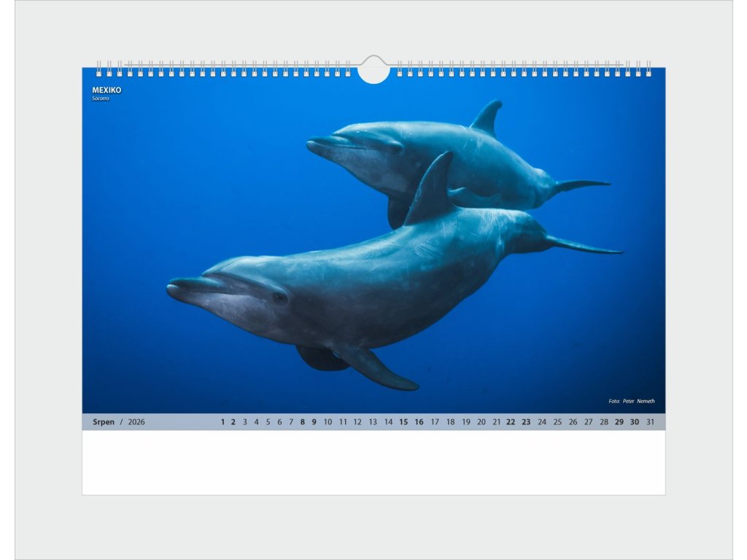Select day 1 in the date strip
Image resolution: width=747 pixels, height=560 pixels.
click(222, 422)
